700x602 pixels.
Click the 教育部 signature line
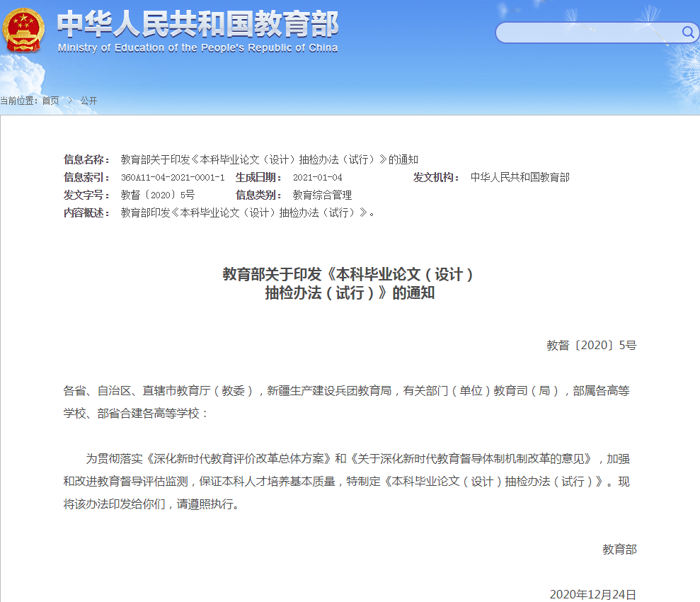click(619, 550)
